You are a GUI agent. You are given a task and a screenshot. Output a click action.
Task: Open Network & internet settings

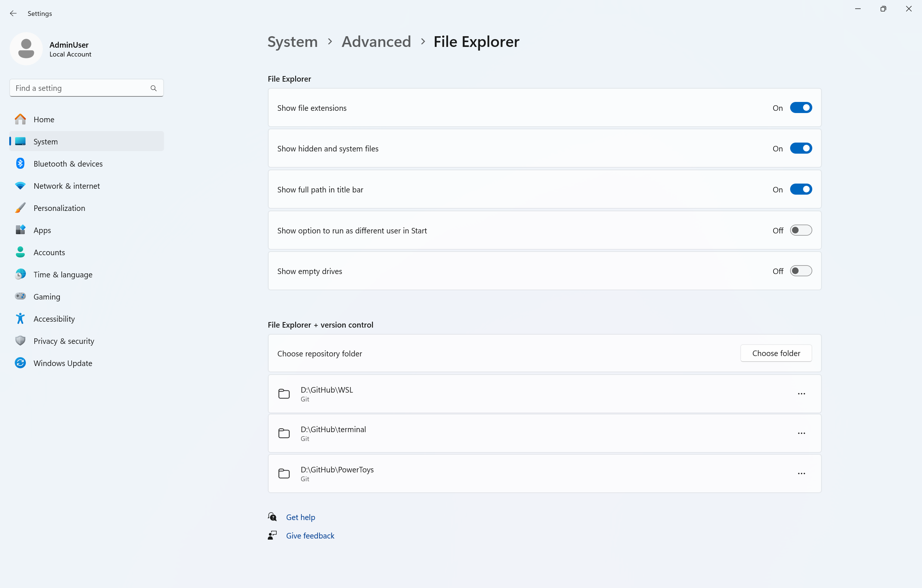pos(66,186)
